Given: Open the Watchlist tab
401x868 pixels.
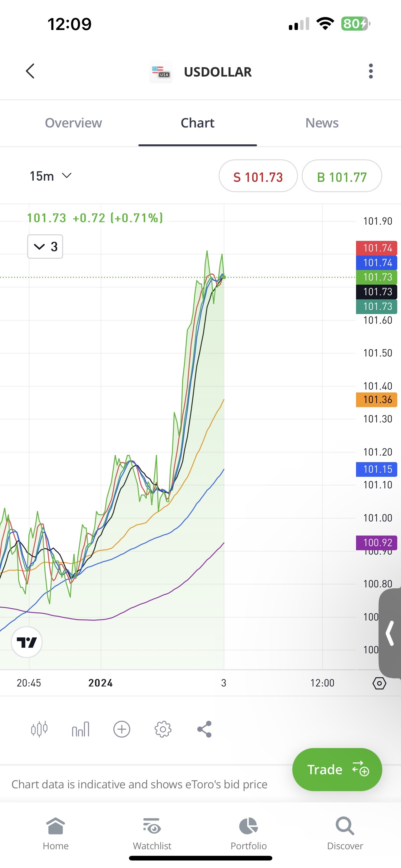Looking at the screenshot, I should coord(152,833).
